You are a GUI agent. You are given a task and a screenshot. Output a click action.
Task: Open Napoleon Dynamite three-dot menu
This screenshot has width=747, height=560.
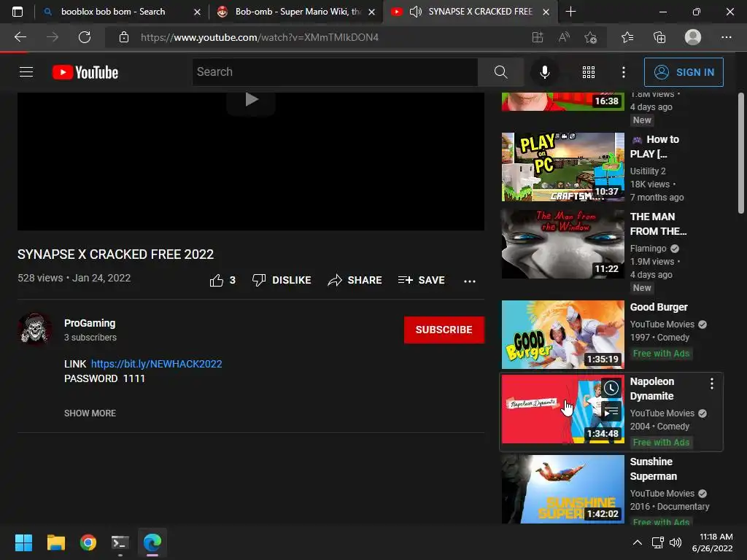(712, 384)
